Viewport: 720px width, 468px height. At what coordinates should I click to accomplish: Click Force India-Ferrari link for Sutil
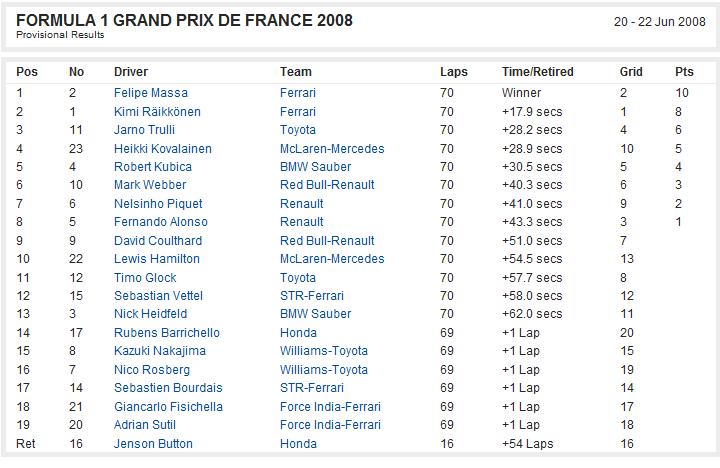click(330, 425)
